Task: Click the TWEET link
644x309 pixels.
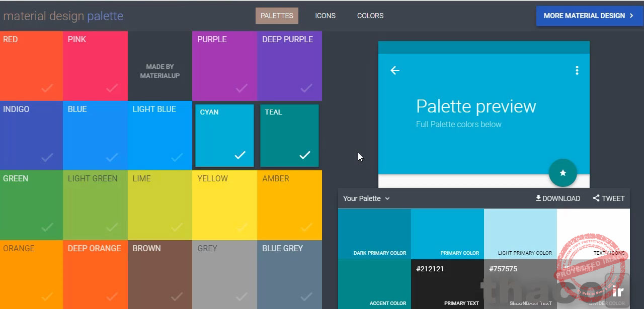Action: (613, 198)
